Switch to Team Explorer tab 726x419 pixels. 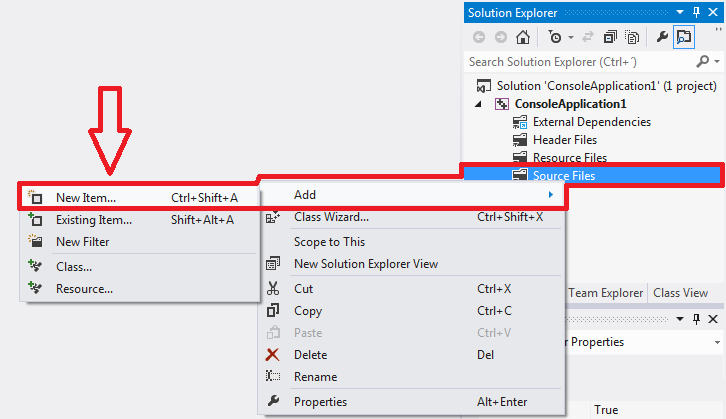coord(605,293)
